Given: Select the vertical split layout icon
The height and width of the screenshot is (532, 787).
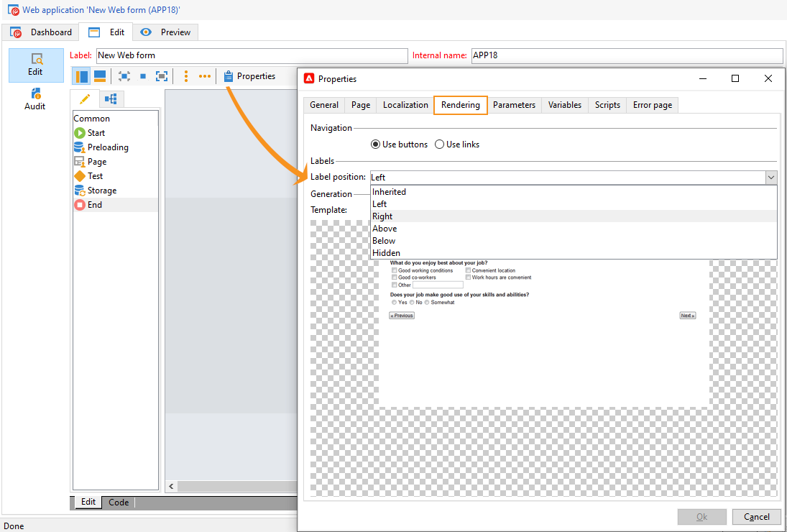Looking at the screenshot, I should coord(82,76).
